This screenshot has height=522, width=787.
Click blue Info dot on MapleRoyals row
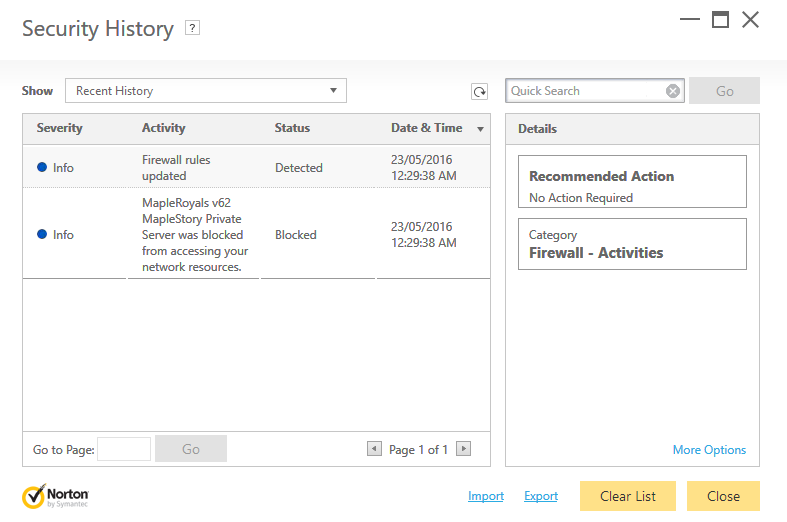(42, 234)
